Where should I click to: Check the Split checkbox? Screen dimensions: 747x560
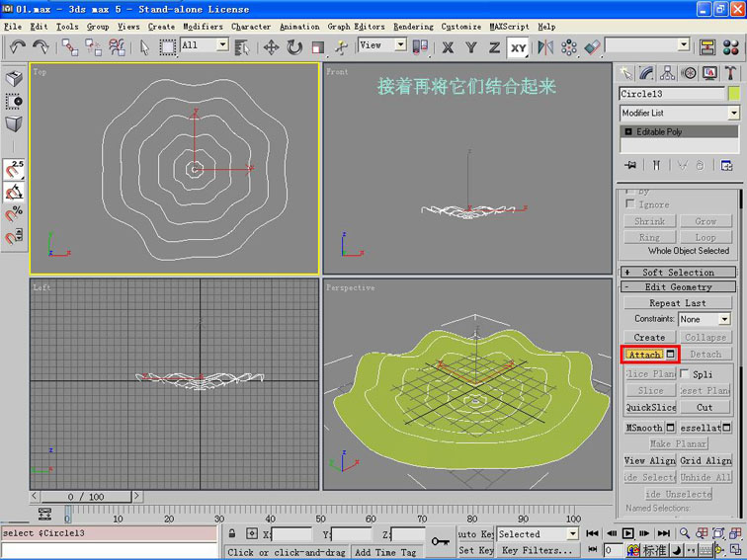[x=685, y=373]
